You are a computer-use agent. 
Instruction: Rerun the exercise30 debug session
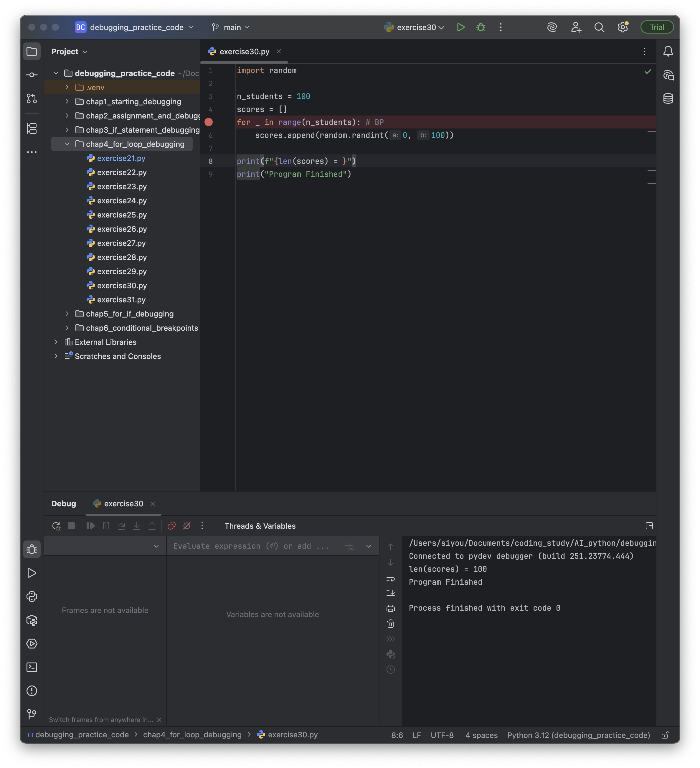point(56,526)
